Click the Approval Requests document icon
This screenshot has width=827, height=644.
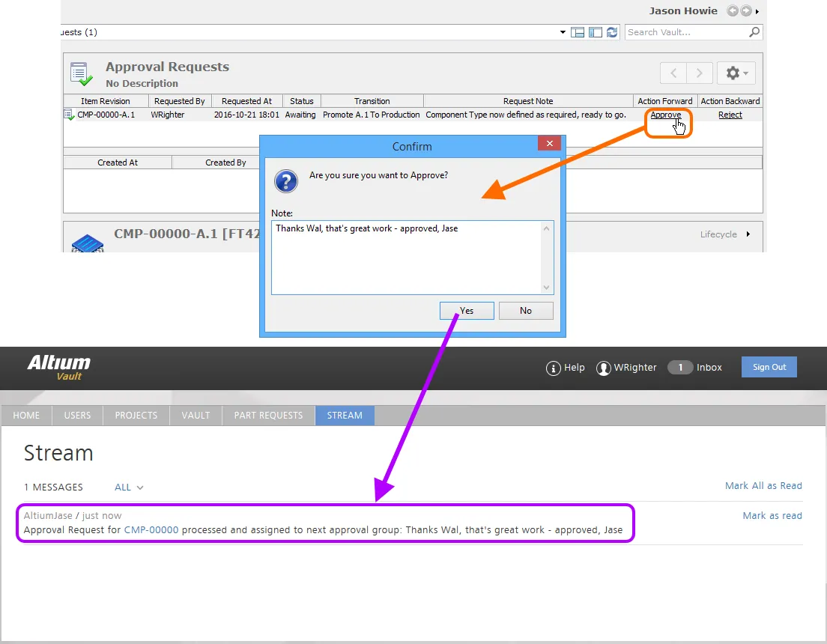[81, 74]
